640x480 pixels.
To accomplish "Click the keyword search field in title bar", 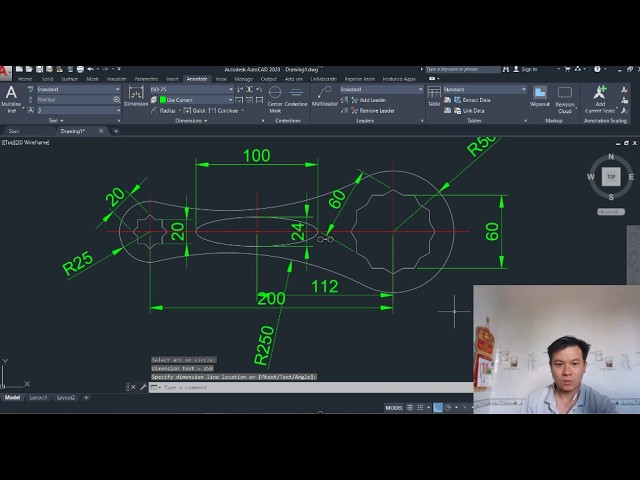I will click(x=463, y=69).
